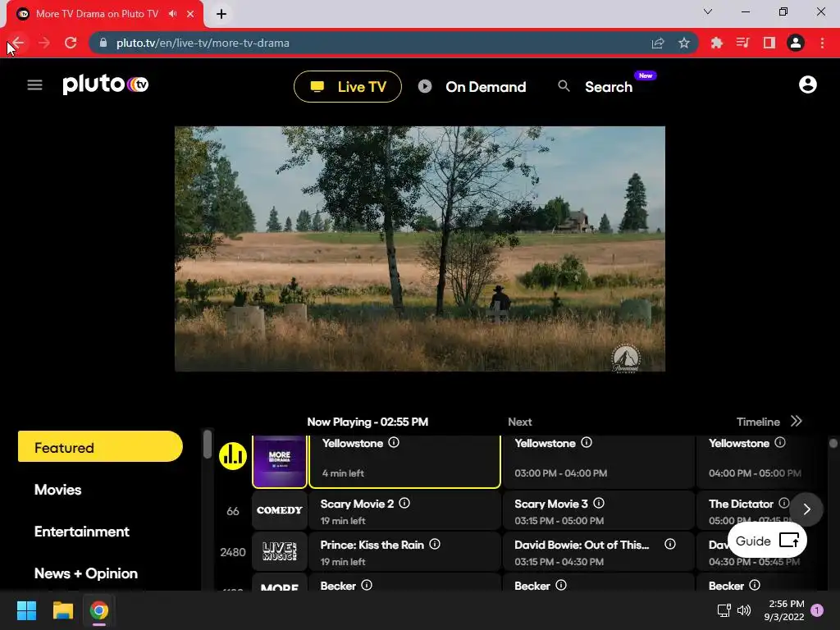The height and width of the screenshot is (630, 840).
Task: Open the tab search dropdown arrow
Action: point(708,11)
